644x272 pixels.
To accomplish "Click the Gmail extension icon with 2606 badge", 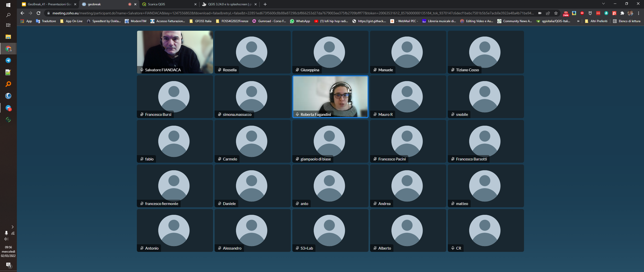I will (566, 13).
